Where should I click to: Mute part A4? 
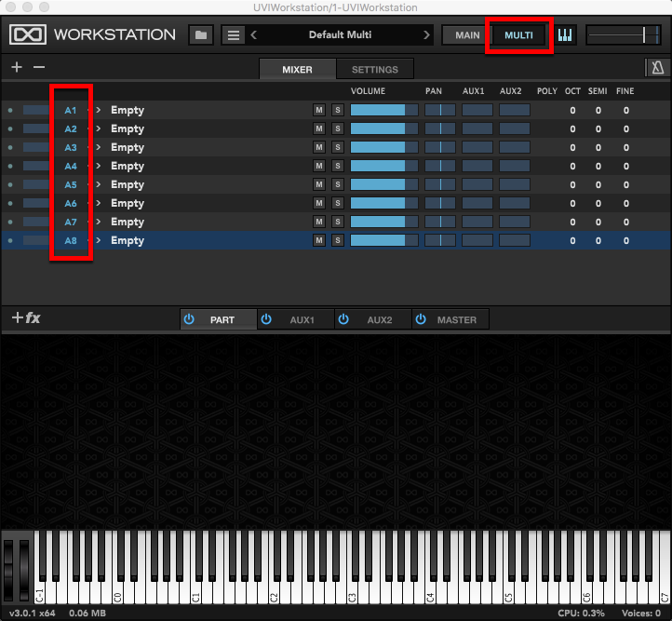tap(319, 166)
